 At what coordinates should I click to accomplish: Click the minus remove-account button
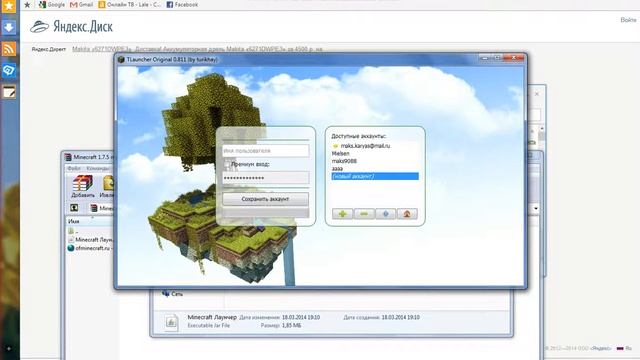(x=364, y=213)
